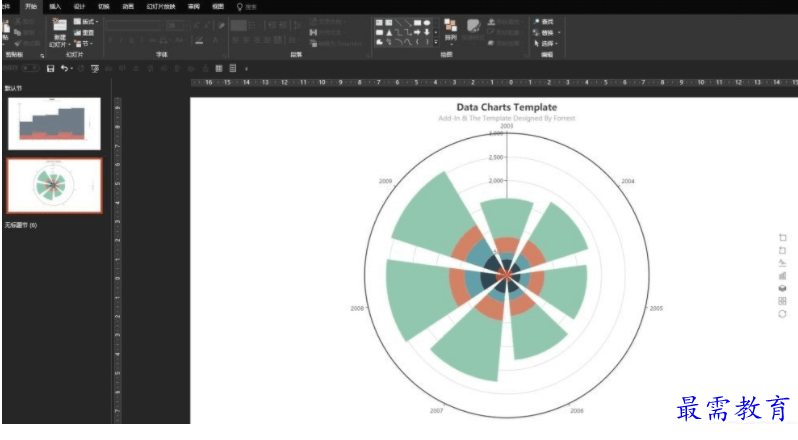Click the stack icon beside the chart
Screen dimensions: 798x440
782,288
